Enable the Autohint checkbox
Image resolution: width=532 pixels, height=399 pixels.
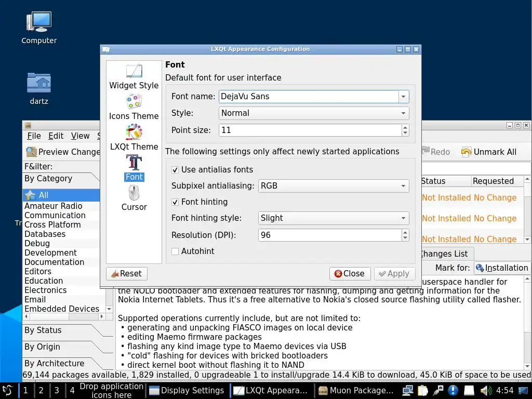coord(175,251)
